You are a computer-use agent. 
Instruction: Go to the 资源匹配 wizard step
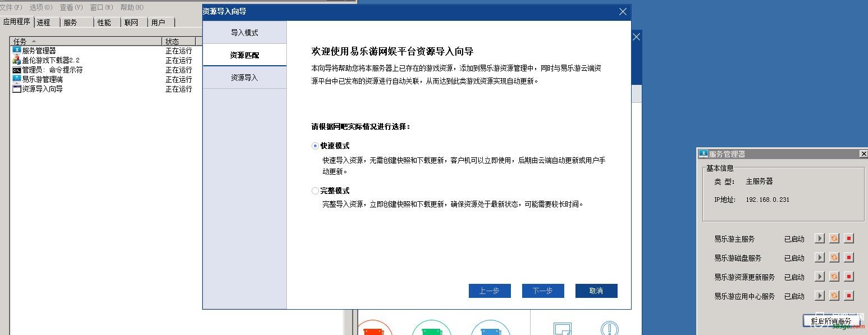tap(245, 55)
